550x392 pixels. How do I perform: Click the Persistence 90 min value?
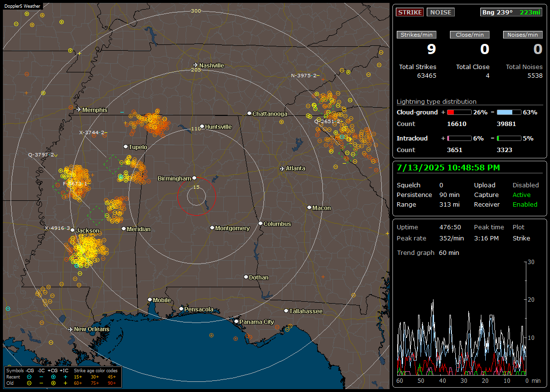(449, 195)
